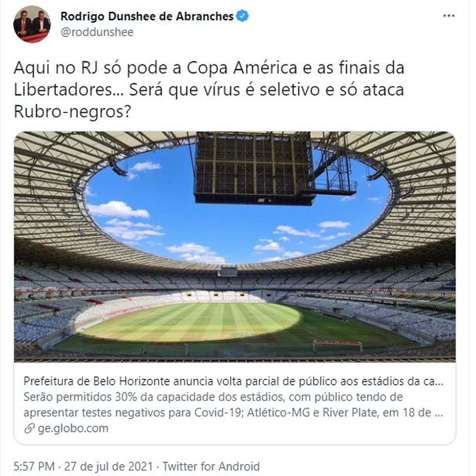Open the ge.globo.com source link

point(73,428)
